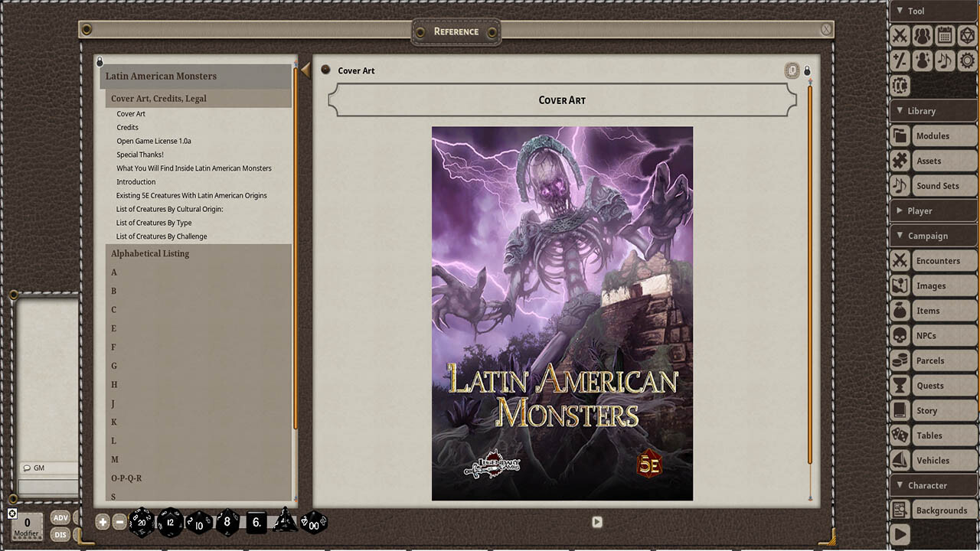Open the Modules library icon
Viewport: 980px width, 551px height.
point(935,135)
